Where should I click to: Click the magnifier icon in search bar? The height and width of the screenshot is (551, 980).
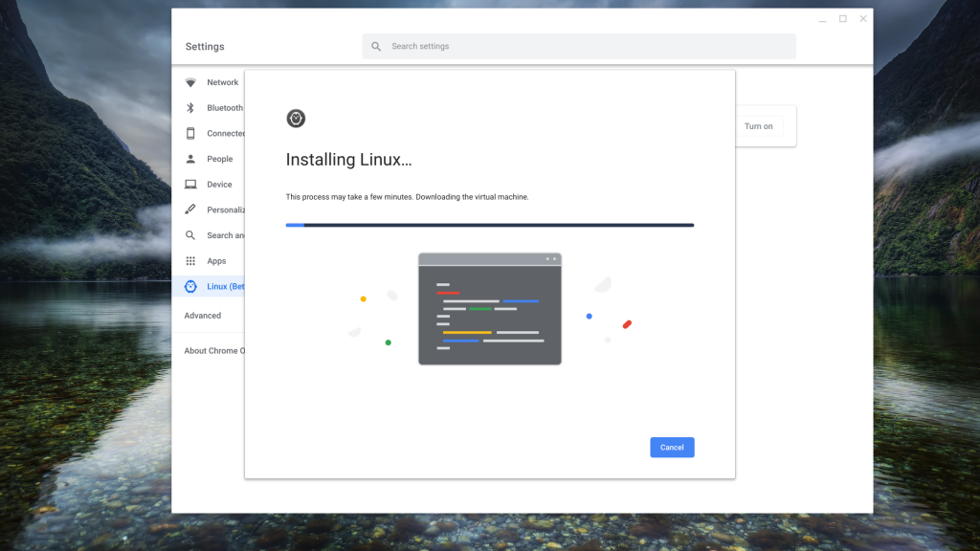coord(376,47)
